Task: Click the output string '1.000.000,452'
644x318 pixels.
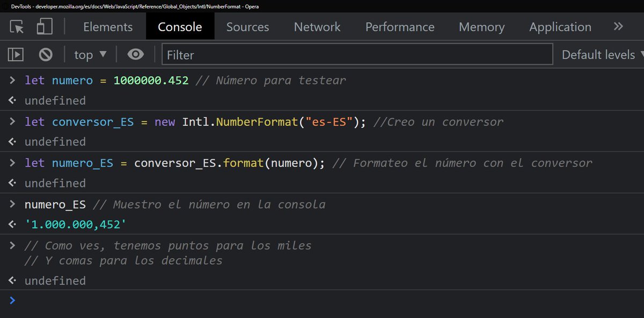Action: (76, 224)
